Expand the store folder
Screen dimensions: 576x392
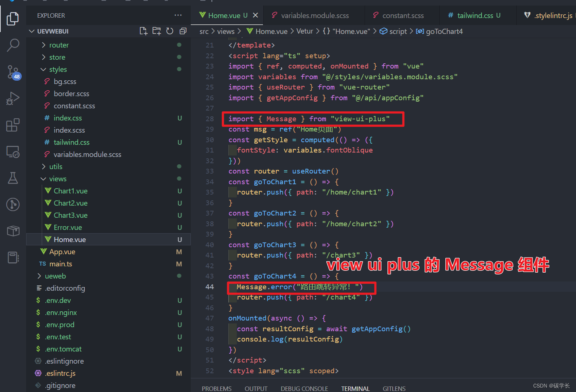pyautogui.click(x=57, y=57)
